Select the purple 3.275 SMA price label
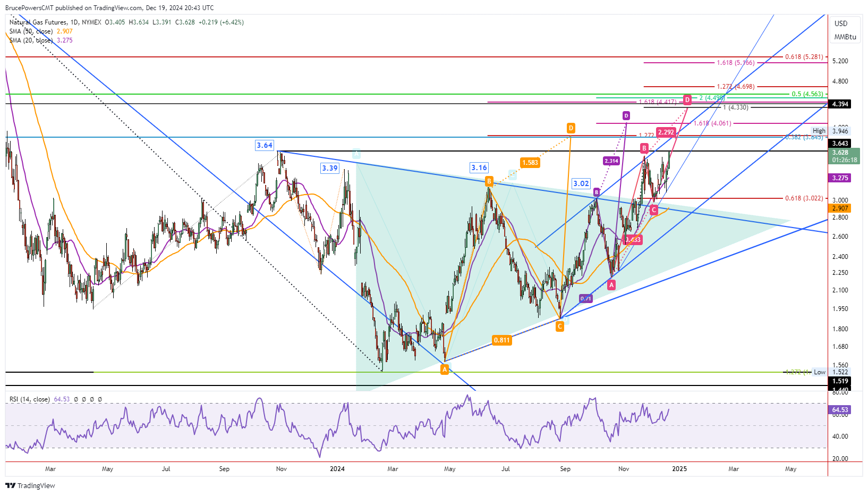 click(x=840, y=178)
